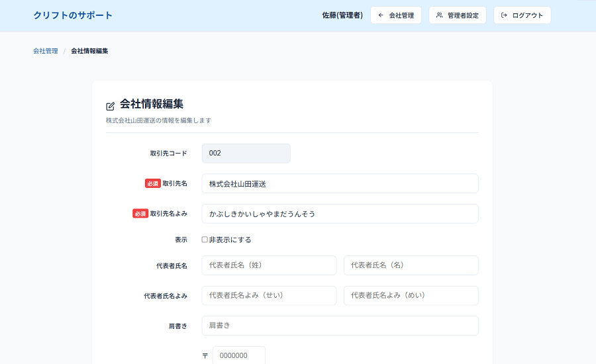This screenshot has height=364, width=596.
Task: Click the logout icon beside ログアウト
Action: 505,15
